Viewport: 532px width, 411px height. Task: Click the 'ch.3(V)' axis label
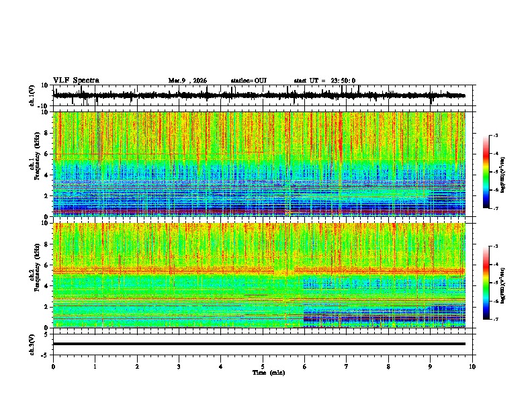pyautogui.click(x=32, y=345)
